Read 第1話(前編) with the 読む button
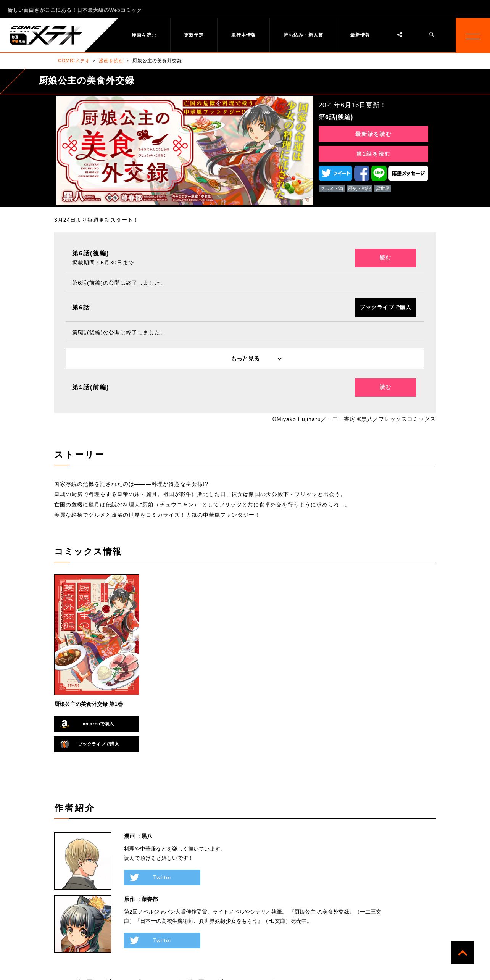Screen dimensions: 490x980 click(x=385, y=387)
